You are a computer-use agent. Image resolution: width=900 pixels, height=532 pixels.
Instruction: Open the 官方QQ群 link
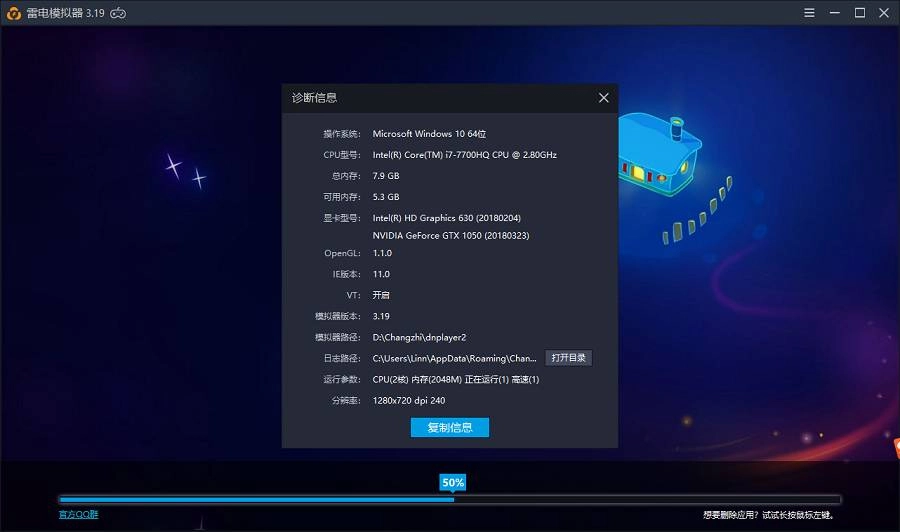click(79, 514)
